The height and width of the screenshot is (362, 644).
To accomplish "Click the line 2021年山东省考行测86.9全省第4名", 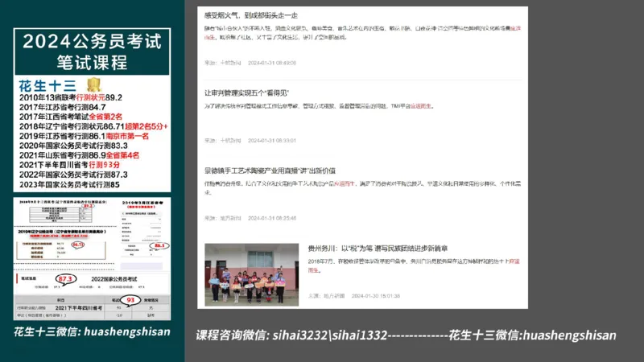I will [x=79, y=155].
